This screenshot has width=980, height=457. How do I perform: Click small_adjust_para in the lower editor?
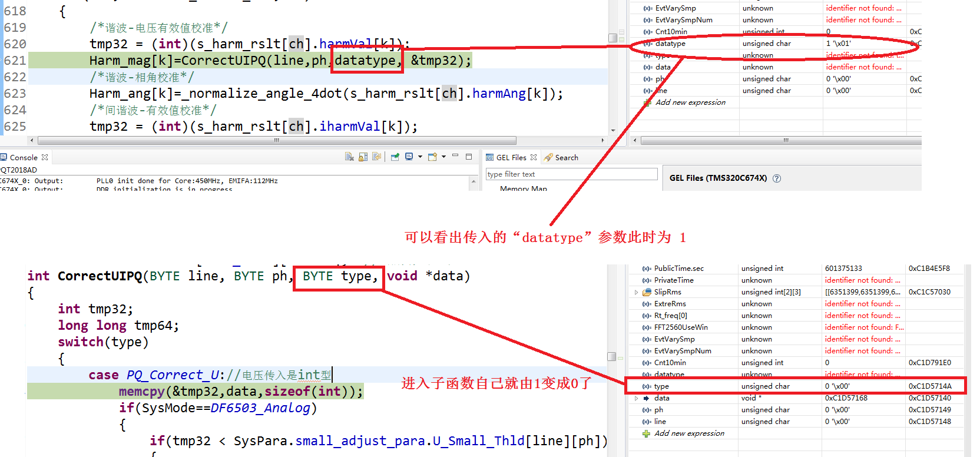point(359,441)
